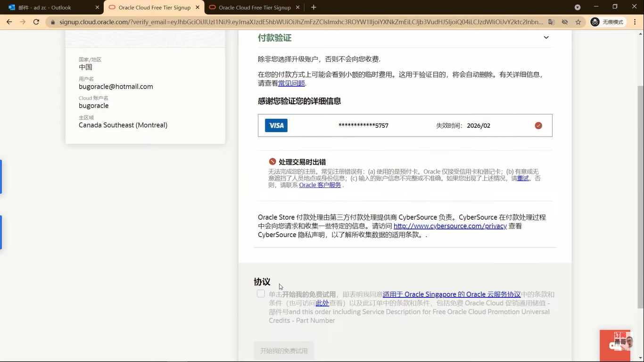
Task: Click the incognito mode icon
Action: [x=595, y=22]
